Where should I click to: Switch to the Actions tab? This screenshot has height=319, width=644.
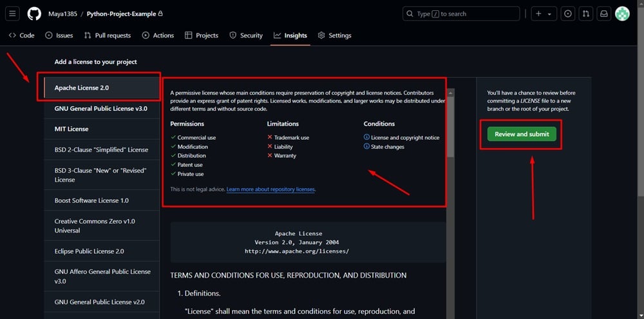tap(158, 35)
